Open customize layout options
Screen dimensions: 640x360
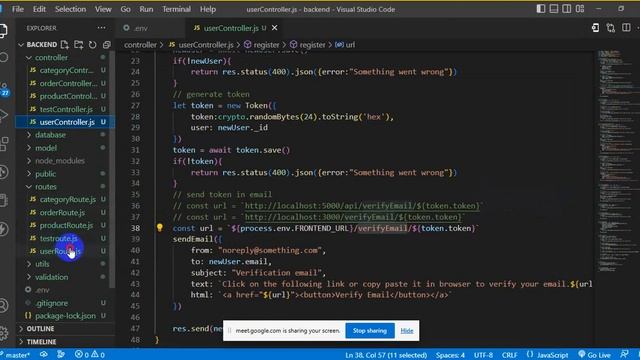pos(580,9)
